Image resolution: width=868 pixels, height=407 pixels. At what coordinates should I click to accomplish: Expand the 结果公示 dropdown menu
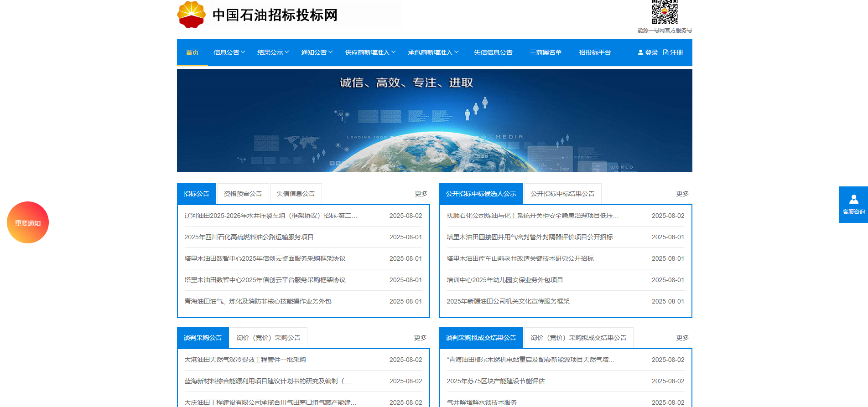click(273, 52)
